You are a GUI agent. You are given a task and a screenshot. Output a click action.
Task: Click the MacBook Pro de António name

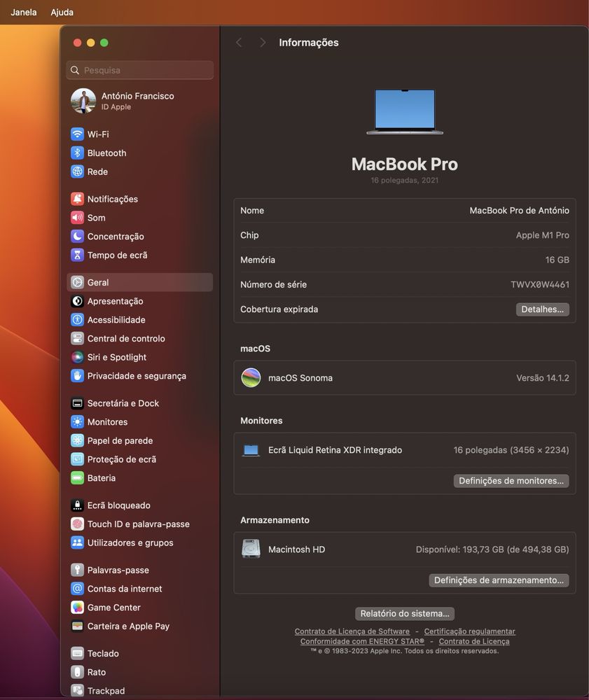click(519, 210)
